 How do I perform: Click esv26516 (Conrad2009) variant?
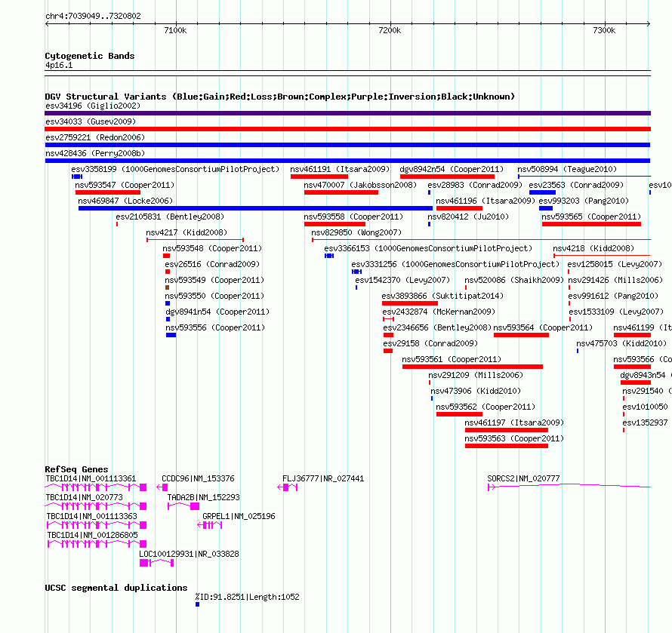168,272
